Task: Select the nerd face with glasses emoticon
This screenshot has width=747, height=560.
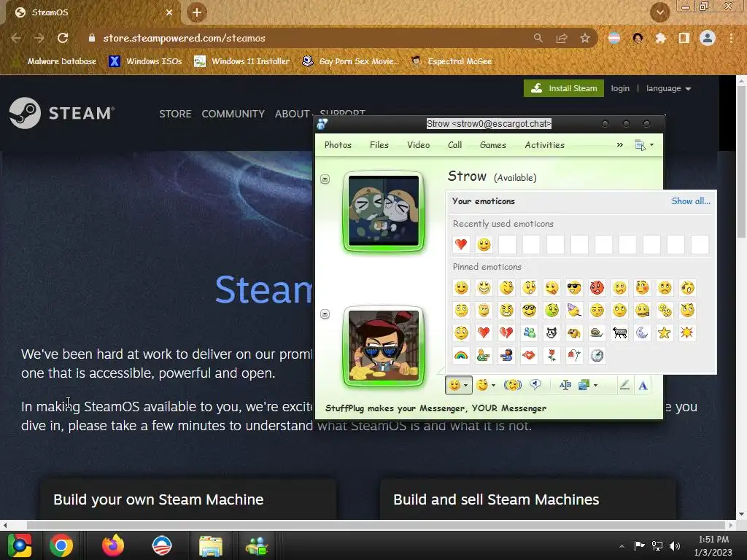Action: point(529,311)
